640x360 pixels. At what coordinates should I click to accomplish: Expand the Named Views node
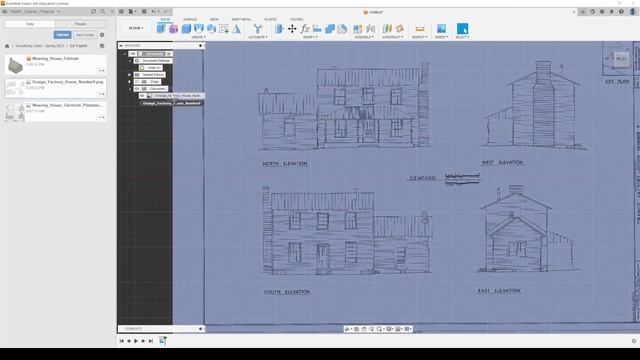(130, 75)
